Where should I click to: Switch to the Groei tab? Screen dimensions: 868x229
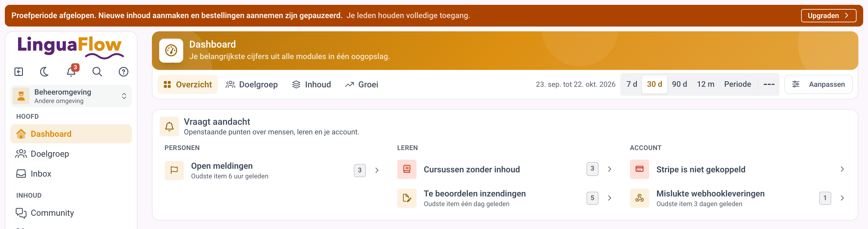(x=362, y=84)
